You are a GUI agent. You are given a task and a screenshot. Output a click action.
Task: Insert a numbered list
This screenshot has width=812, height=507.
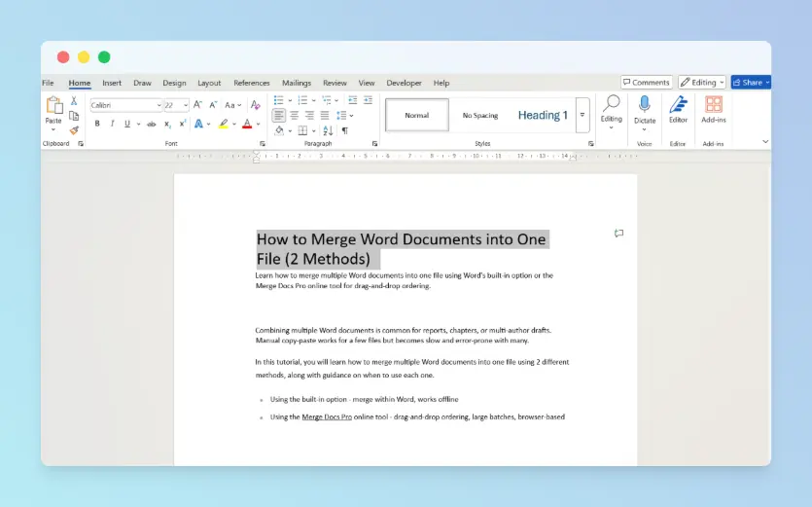tap(303, 100)
